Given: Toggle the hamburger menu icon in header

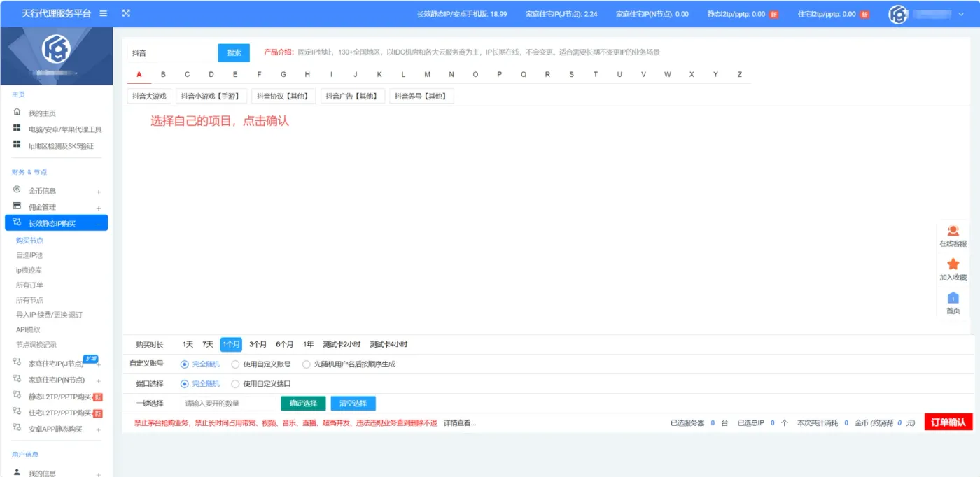Looking at the screenshot, I should (104, 13).
